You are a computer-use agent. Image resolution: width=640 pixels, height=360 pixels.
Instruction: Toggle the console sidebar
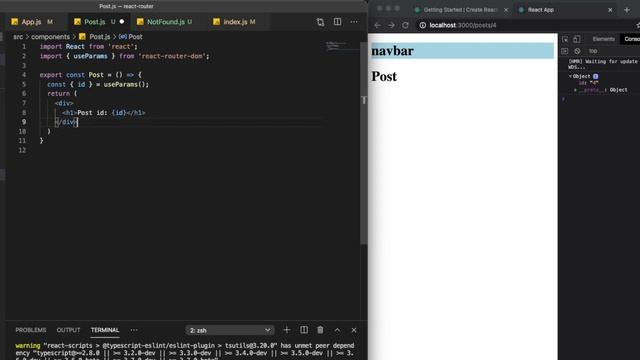point(565,51)
